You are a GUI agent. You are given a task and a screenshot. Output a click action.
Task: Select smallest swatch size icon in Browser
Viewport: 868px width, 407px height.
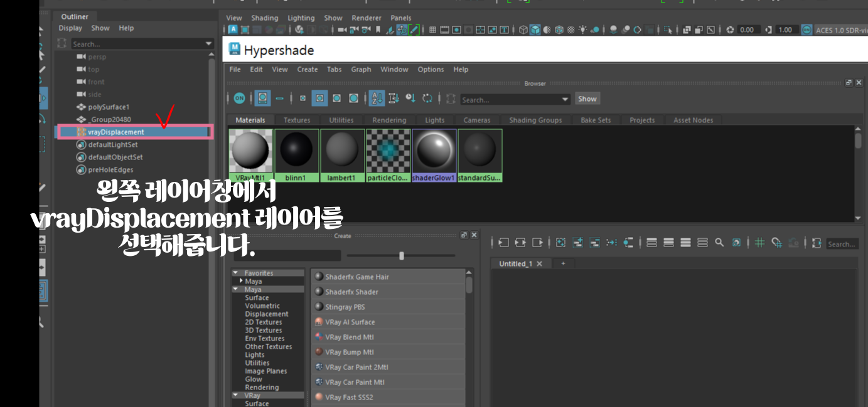pyautogui.click(x=303, y=98)
